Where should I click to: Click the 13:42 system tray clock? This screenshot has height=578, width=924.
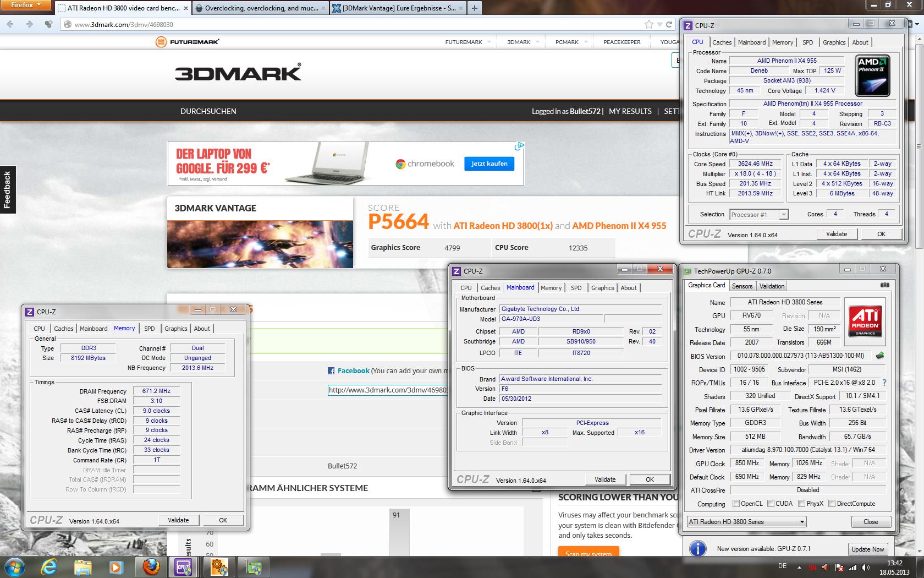894,563
